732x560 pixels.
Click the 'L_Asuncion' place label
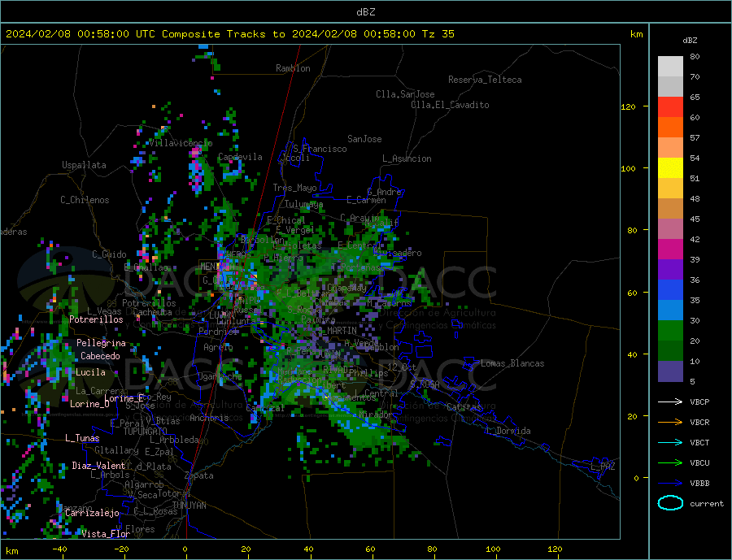pyautogui.click(x=407, y=158)
